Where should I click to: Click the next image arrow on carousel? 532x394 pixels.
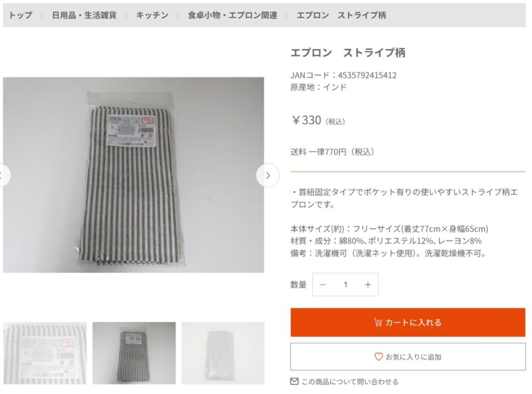tap(268, 175)
